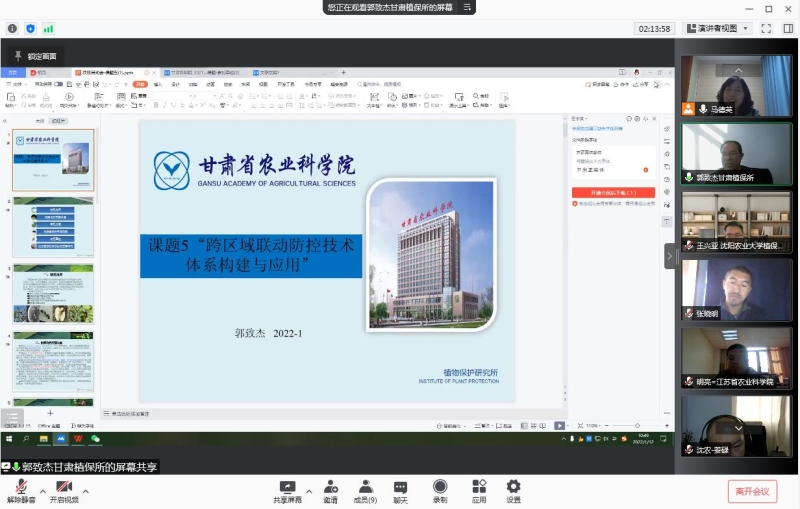Click the meeting info icon at top left
The image size is (800, 509).
coord(12,29)
